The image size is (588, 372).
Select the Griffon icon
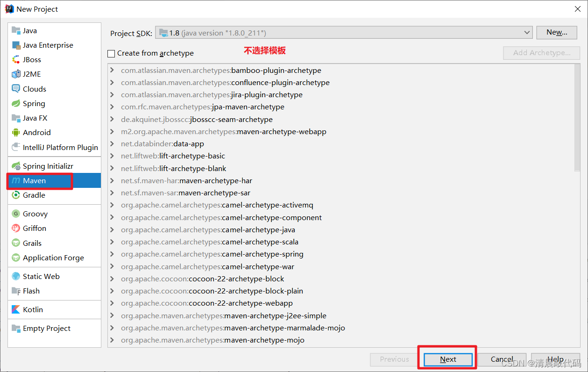(16, 229)
